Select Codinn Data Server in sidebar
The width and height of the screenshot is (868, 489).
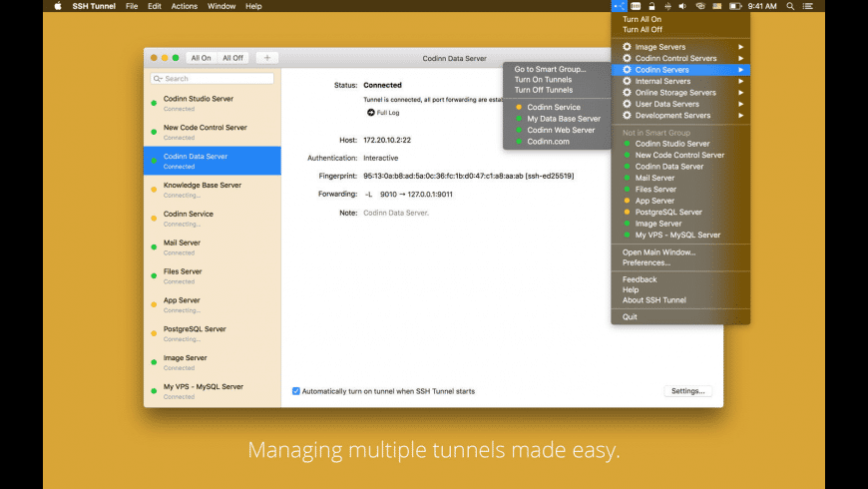click(213, 161)
